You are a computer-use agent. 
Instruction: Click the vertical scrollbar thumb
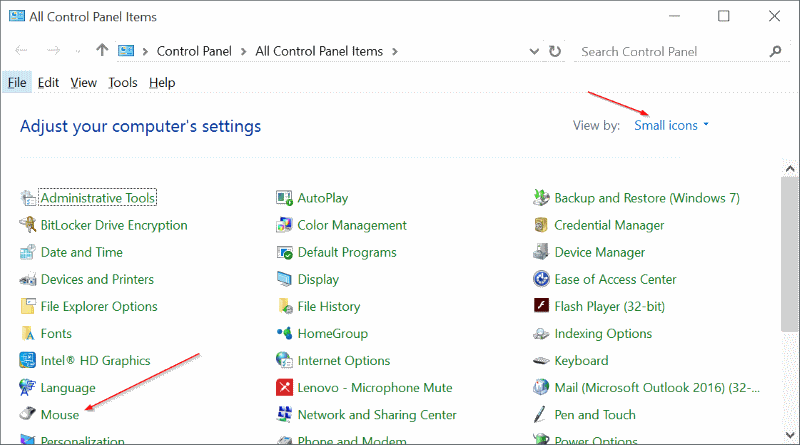pos(790,254)
